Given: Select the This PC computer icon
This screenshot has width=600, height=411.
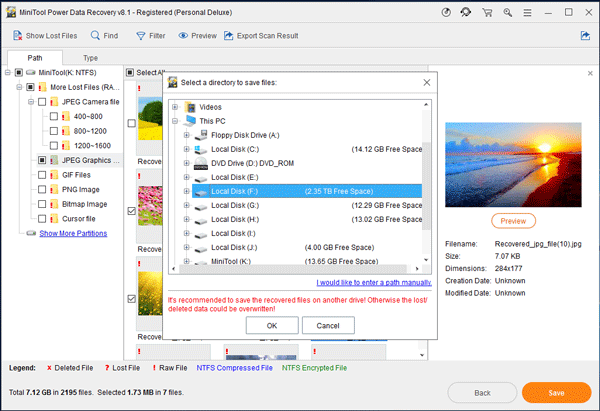Looking at the screenshot, I should click(x=190, y=121).
